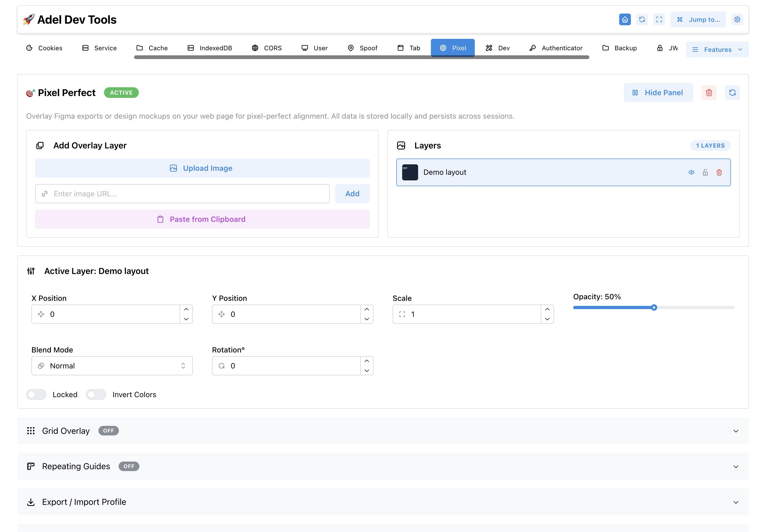
Task: Click Paste from Clipboard button
Action: point(202,219)
